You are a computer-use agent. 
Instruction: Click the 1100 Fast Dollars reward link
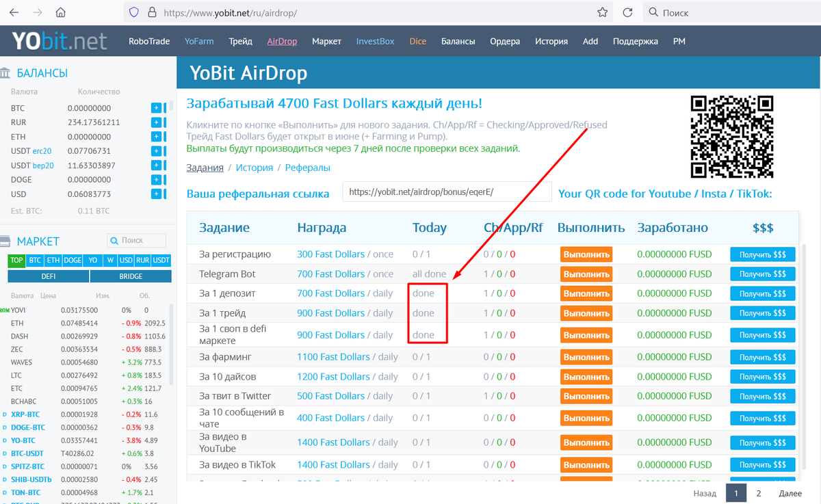click(333, 357)
